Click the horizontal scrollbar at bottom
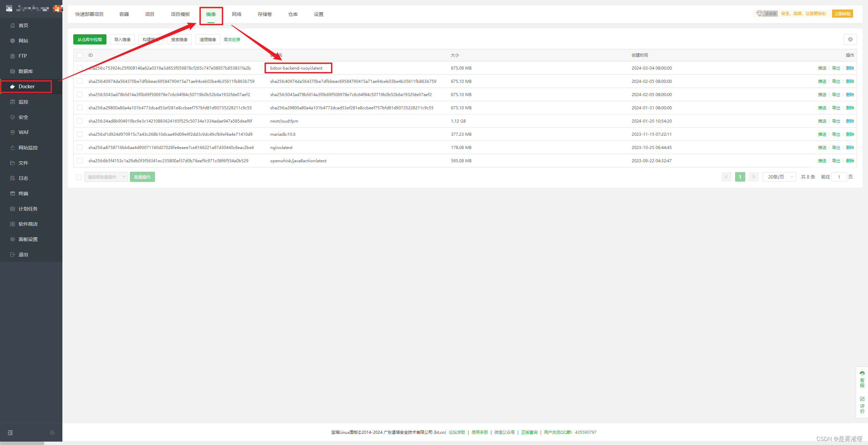The height and width of the screenshot is (445, 868). (x=22, y=443)
